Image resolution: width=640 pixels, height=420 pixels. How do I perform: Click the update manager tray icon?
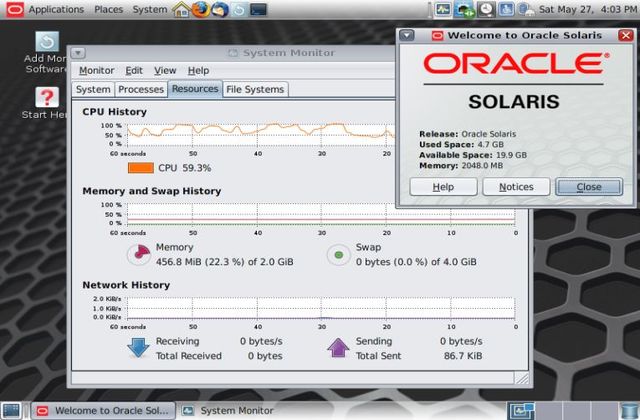coord(526,9)
